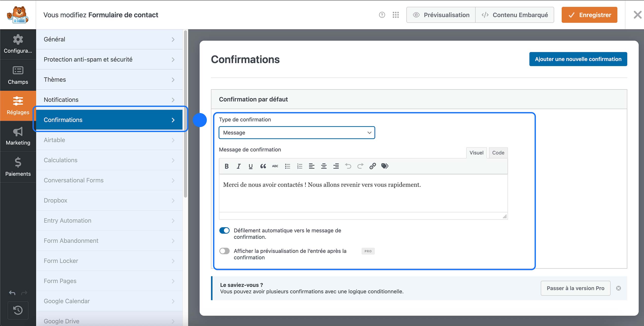Apply bold formatting in the message editor
Viewport: 644px width, 326px height.
[x=226, y=166]
